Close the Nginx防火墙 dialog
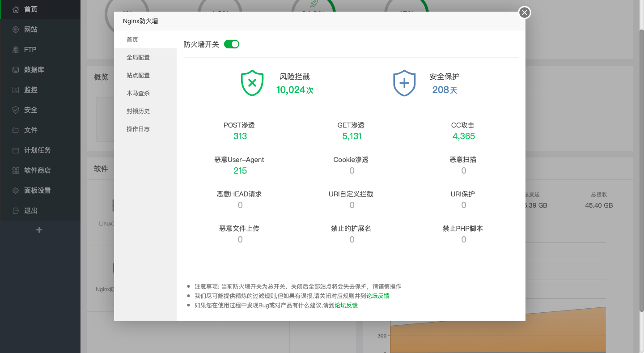 click(x=525, y=13)
